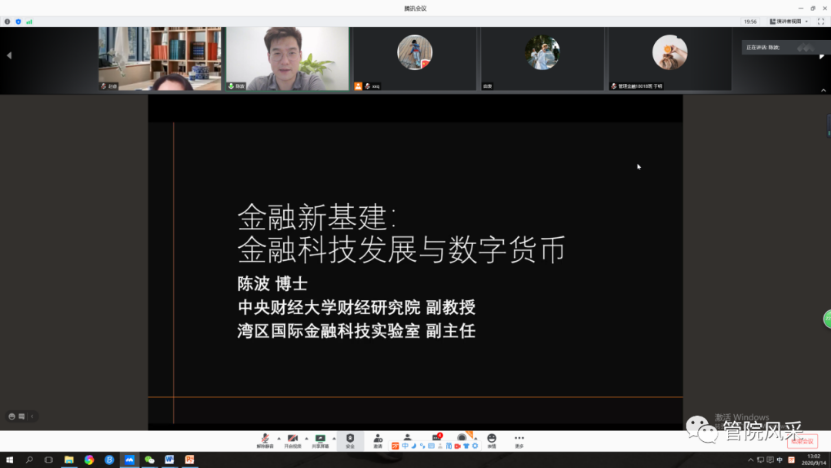This screenshot has height=468, width=831.
Task: Turn on the camera video
Action: [x=292, y=439]
